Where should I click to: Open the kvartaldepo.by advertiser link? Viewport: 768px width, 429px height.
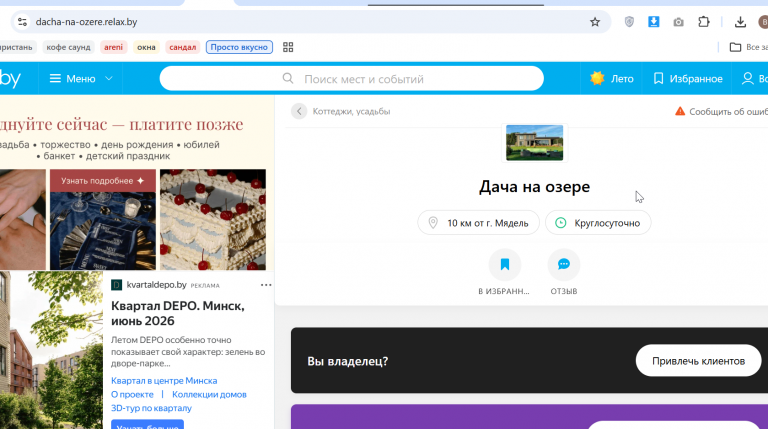tap(156, 285)
